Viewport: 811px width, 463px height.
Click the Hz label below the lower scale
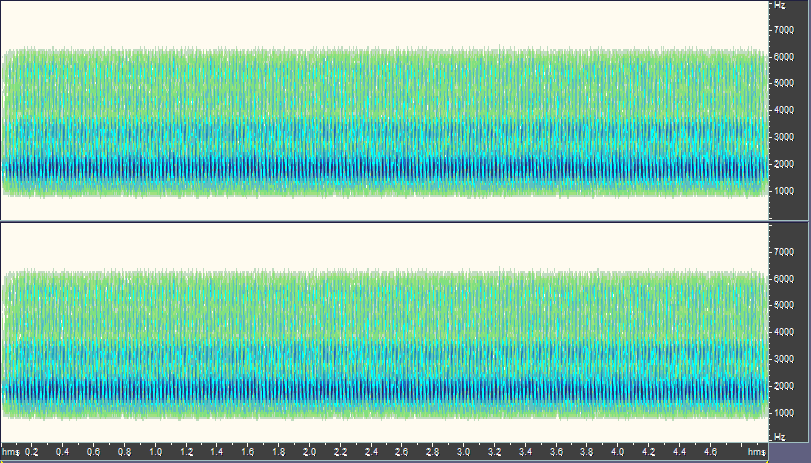[779, 437]
